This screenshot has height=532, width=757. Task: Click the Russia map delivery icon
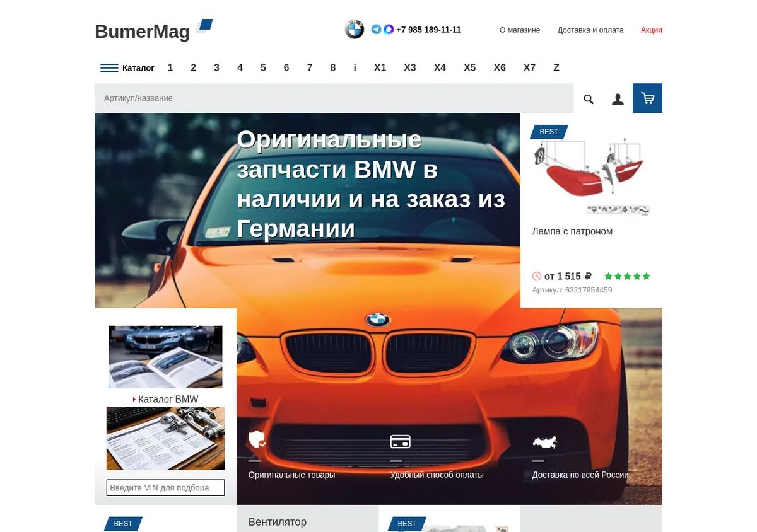(544, 442)
